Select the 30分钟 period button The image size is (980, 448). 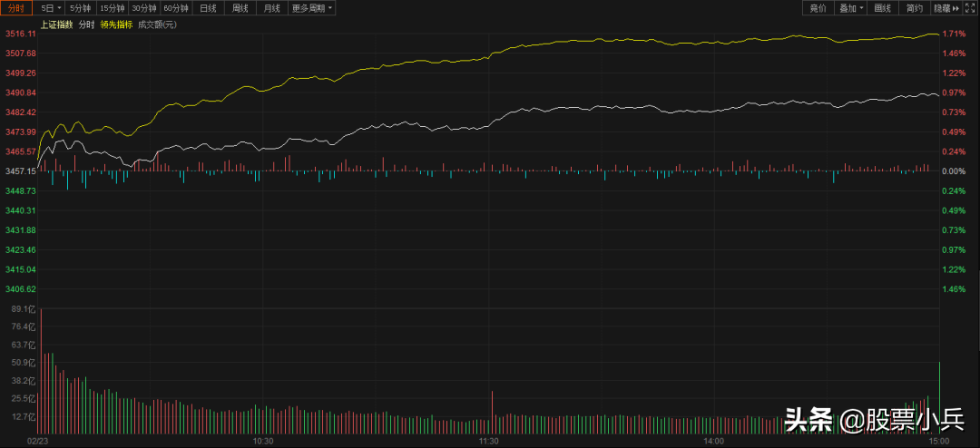coord(144,8)
